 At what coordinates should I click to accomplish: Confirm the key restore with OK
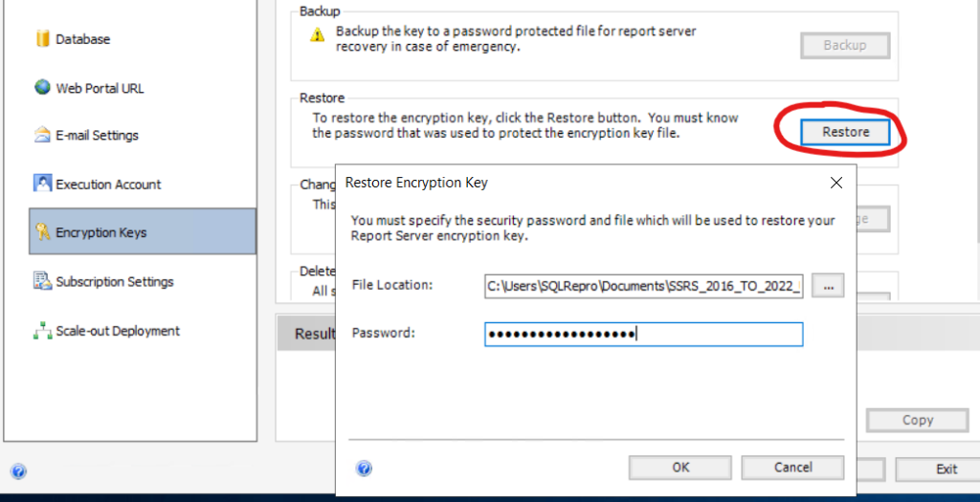680,468
